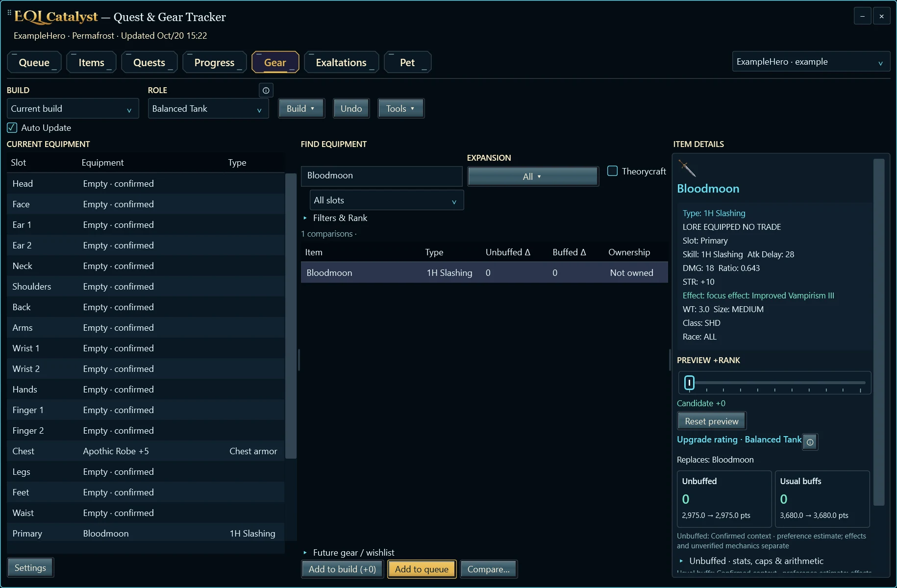The height and width of the screenshot is (588, 897).
Task: Open the Expansion All dropdown
Action: pos(533,176)
